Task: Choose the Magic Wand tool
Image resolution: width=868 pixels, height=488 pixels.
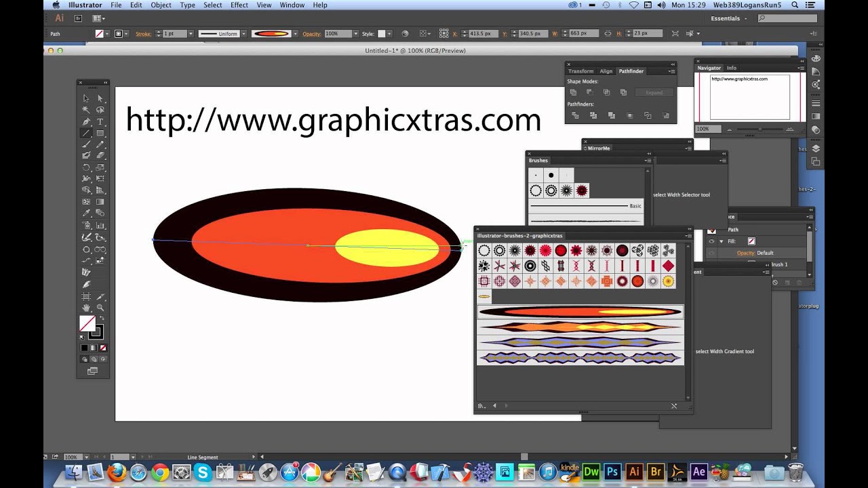Action: pos(86,110)
